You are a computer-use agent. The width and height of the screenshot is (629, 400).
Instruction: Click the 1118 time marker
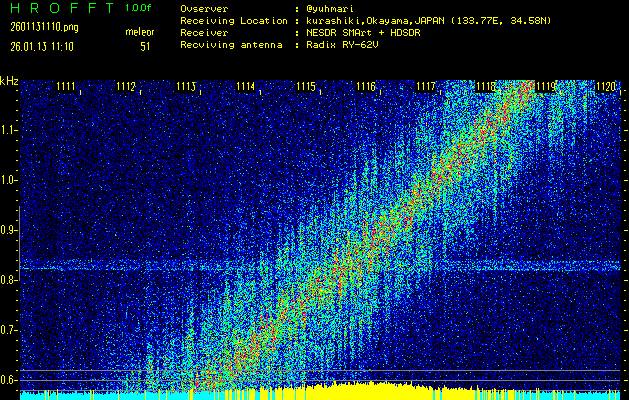[485, 87]
